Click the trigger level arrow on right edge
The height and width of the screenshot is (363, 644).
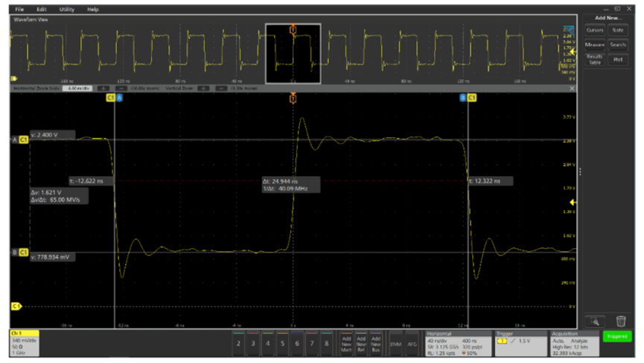[573, 202]
